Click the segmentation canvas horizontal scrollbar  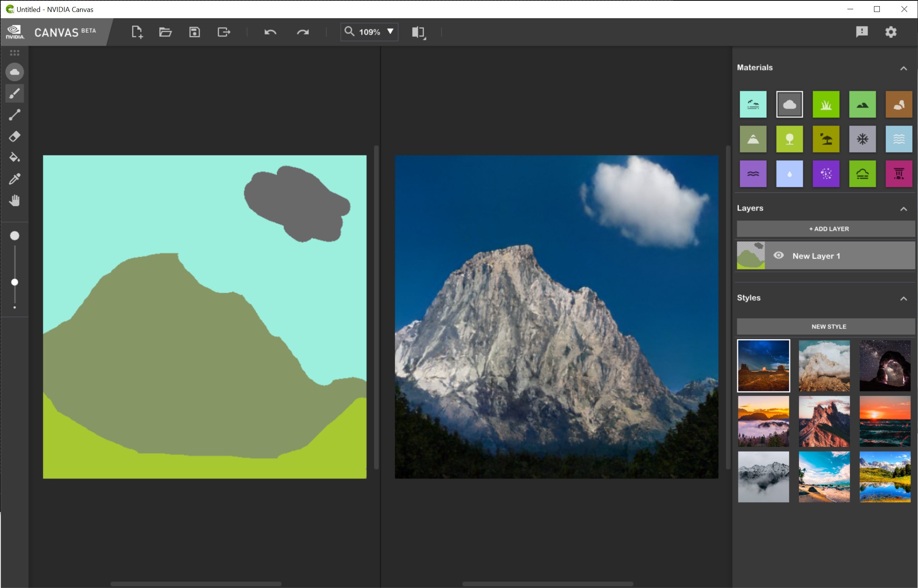[x=196, y=583]
